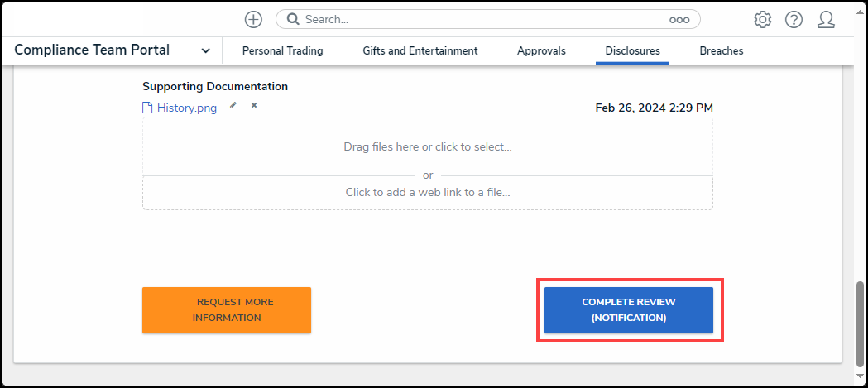Open the Approvals tab
Screen dimensions: 868x388
click(541, 50)
